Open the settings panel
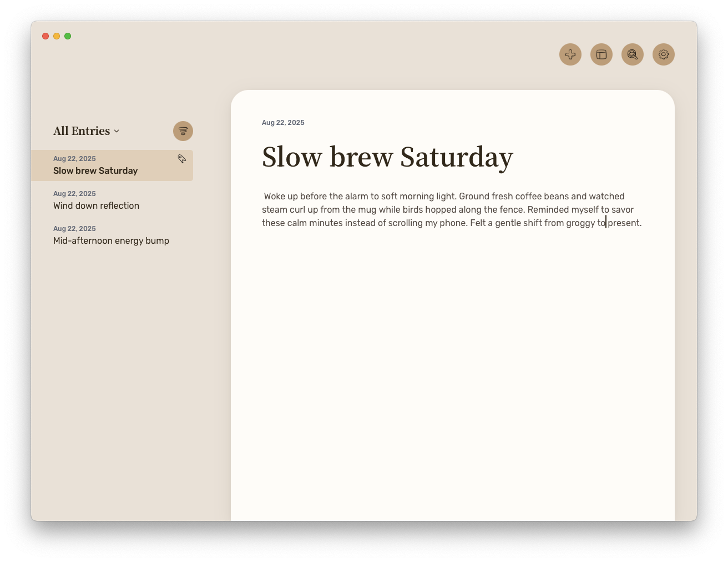 (x=664, y=54)
